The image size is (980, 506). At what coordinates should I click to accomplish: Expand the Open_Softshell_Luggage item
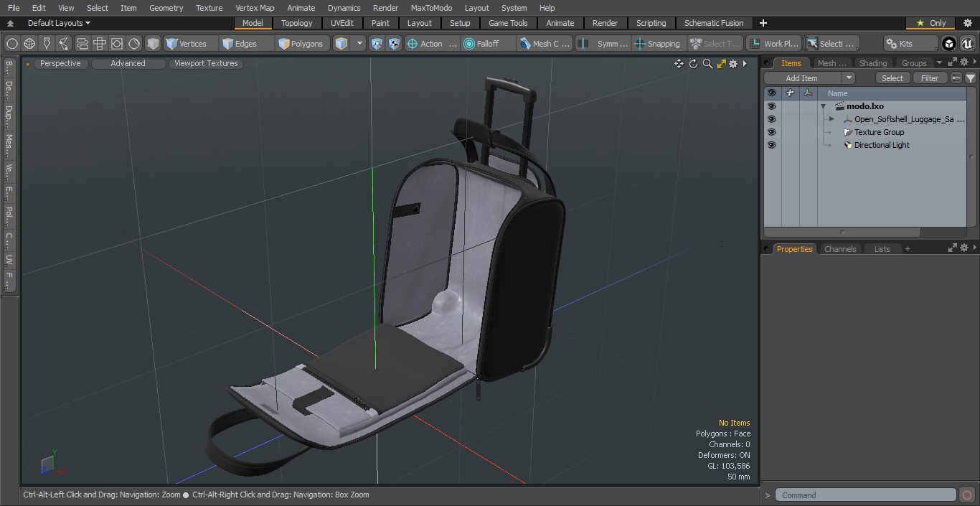point(831,119)
